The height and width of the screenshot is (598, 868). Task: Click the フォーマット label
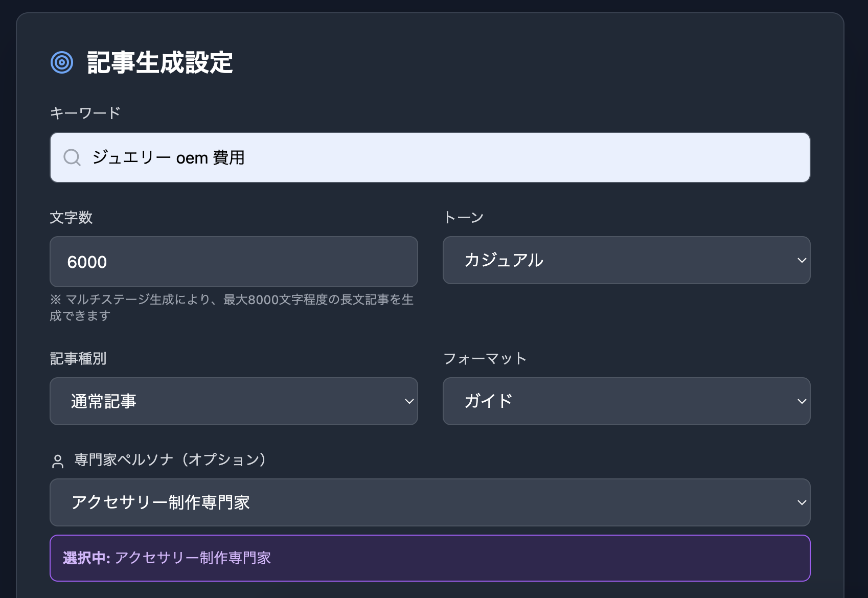point(485,358)
